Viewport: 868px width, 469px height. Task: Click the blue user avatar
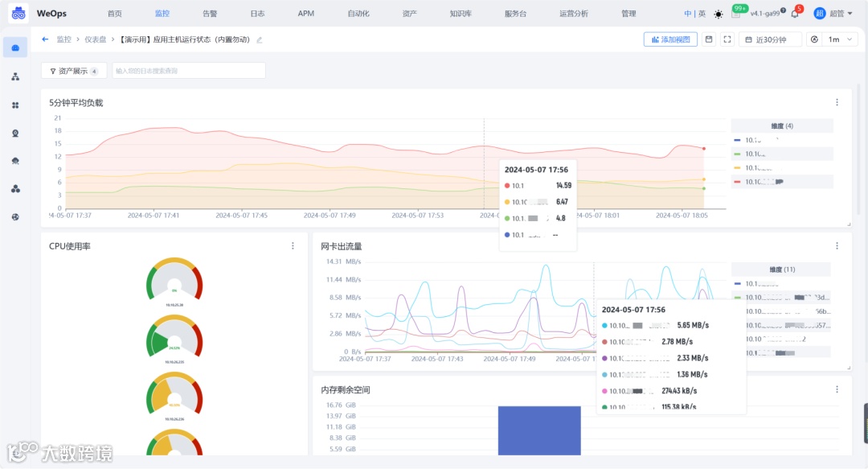(x=819, y=14)
